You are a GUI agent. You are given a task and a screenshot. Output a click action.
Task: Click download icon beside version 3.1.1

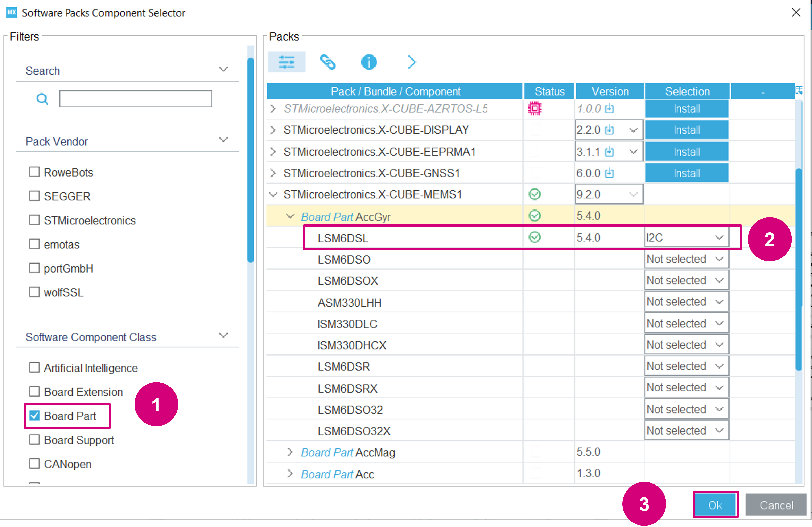(609, 152)
